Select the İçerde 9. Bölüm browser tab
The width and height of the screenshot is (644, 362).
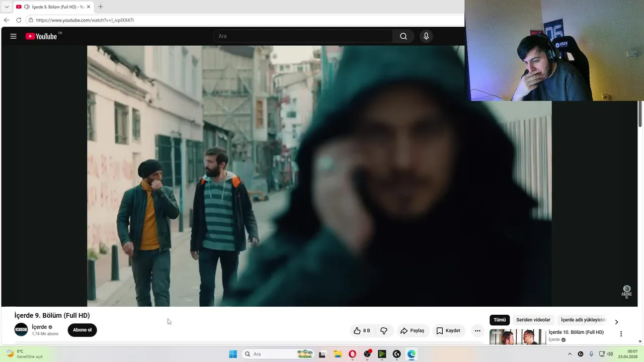[53, 7]
